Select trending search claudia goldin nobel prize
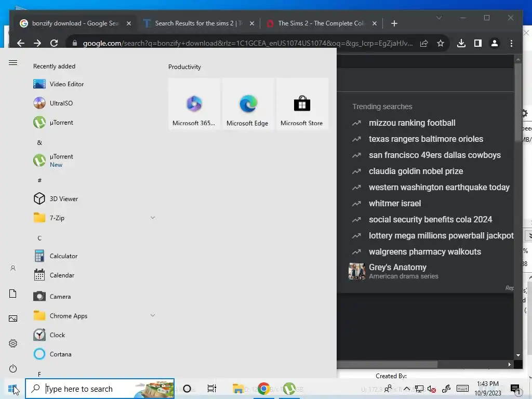532x399 pixels. 416,171
